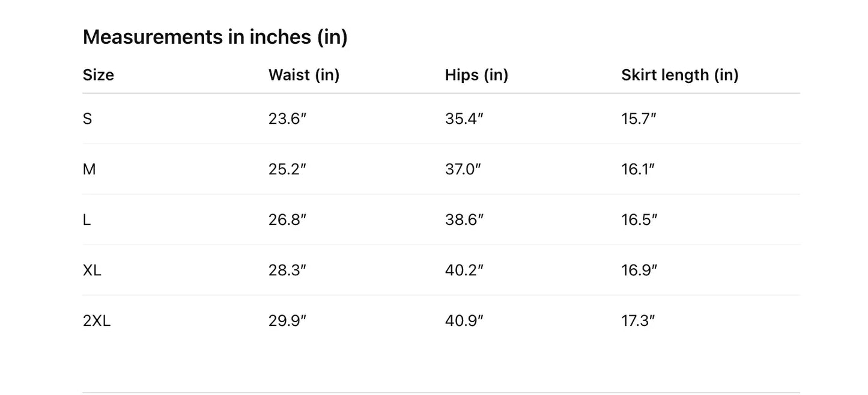Click the 2XL size row label
The height and width of the screenshot is (395, 868).
coord(97,321)
